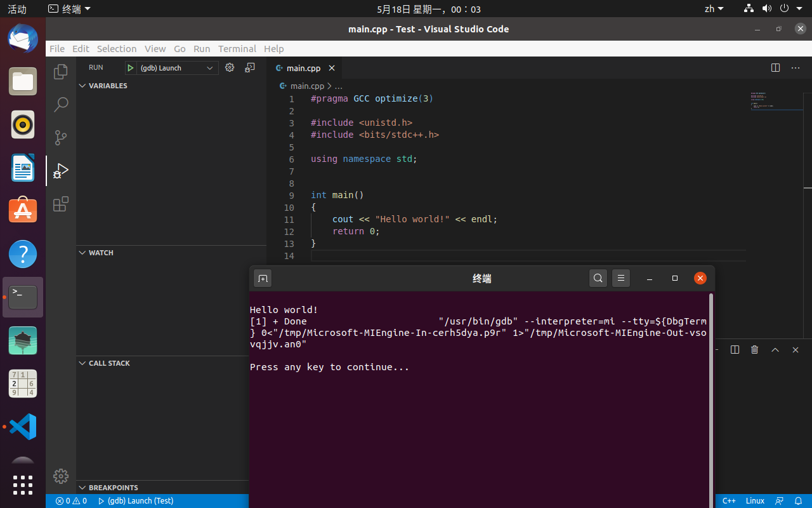Open the Manage gear in activity bar
This screenshot has height=508, width=812.
61,476
